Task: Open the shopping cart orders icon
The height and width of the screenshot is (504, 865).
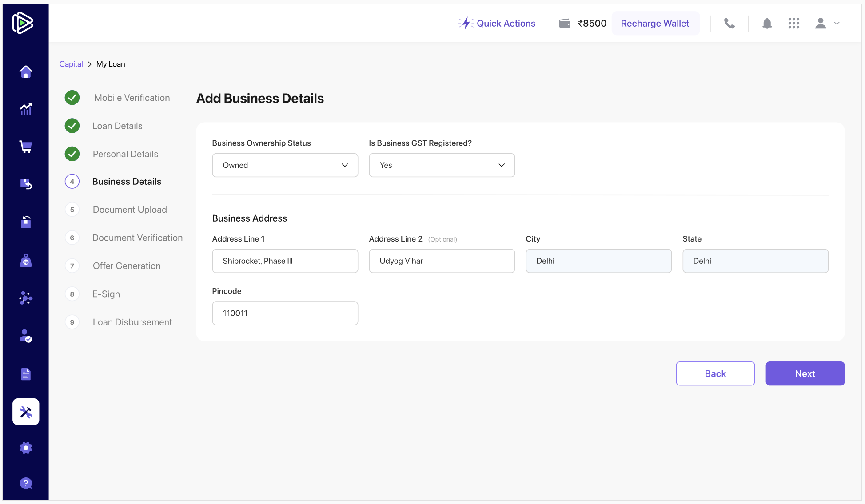Action: click(26, 147)
